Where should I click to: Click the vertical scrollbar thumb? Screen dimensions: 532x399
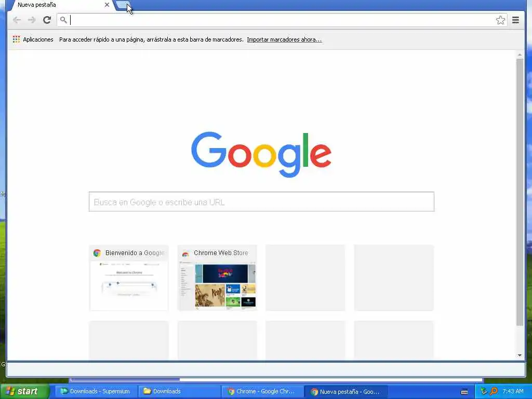[x=520, y=192]
